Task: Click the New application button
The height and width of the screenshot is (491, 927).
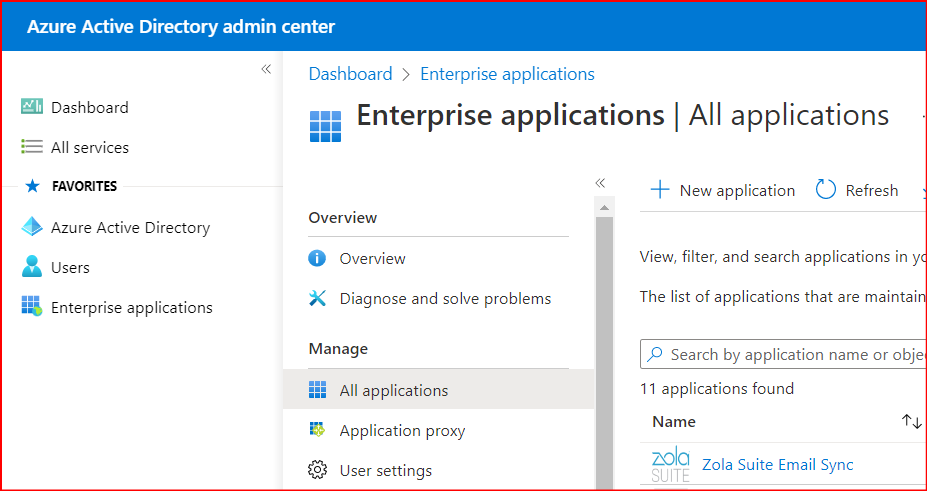Action: tap(722, 190)
